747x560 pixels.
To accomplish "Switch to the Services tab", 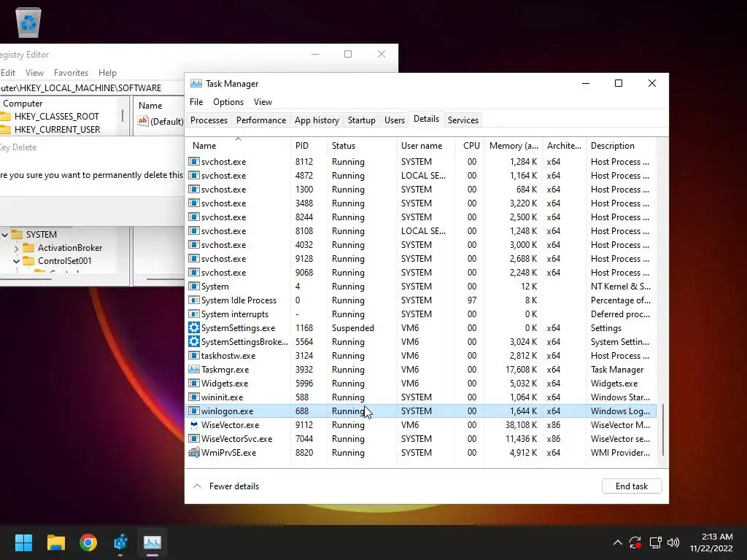I will 463,120.
